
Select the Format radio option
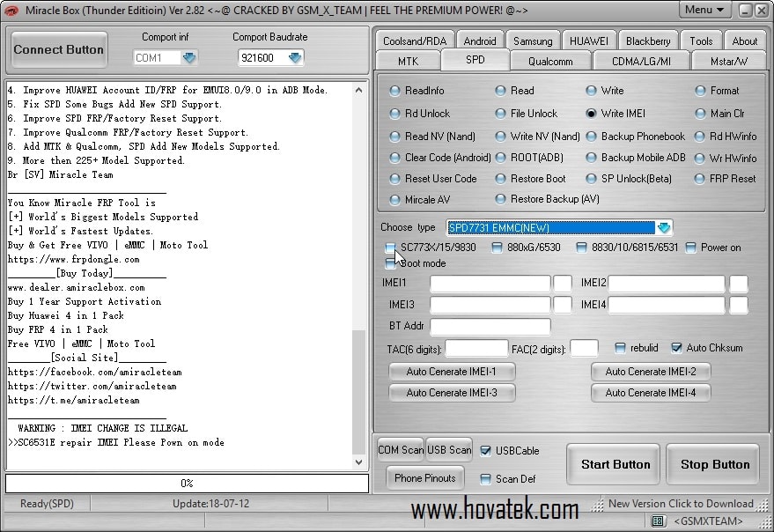click(700, 91)
